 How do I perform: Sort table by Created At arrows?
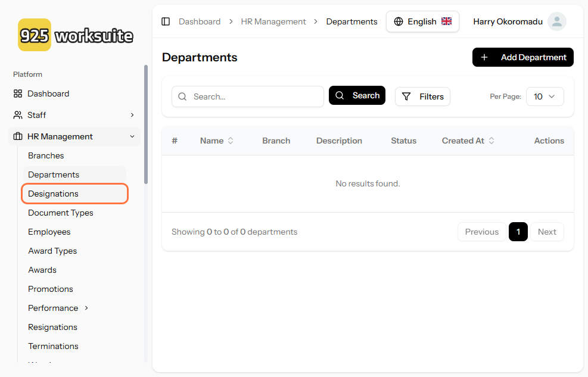tap(491, 141)
